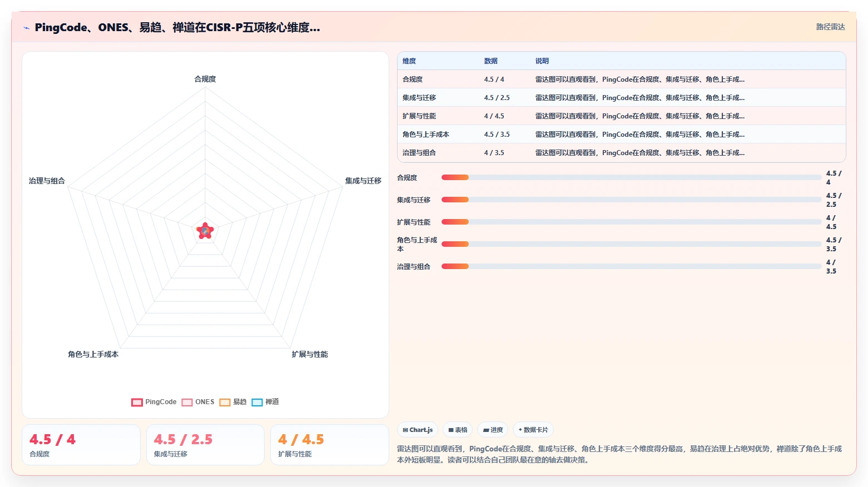Click the 合规度 axis label on the radar chart
Viewport: 868px width, 487px height.
coord(205,79)
